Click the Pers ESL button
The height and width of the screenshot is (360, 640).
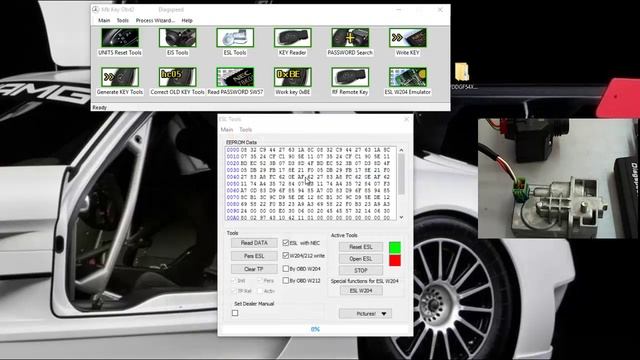[x=254, y=256]
